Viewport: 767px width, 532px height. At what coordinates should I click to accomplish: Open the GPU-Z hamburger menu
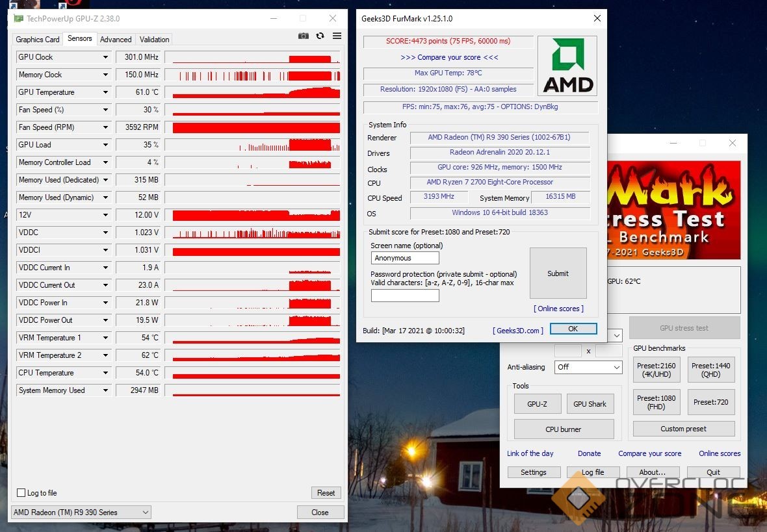(337, 36)
